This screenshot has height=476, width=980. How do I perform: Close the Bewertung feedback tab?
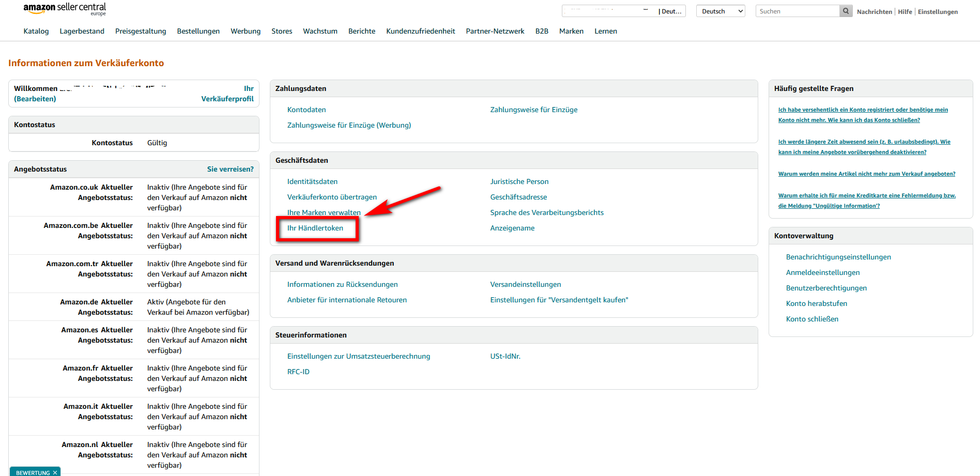coord(55,472)
